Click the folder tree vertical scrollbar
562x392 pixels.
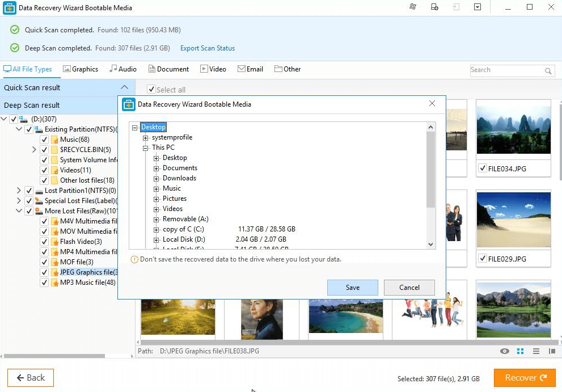(x=430, y=170)
